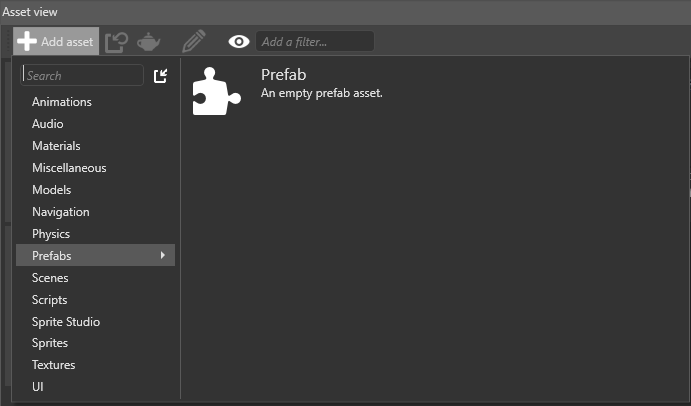Toggle the eye visibility filter icon
Screen dimensions: 691x406
point(239,42)
